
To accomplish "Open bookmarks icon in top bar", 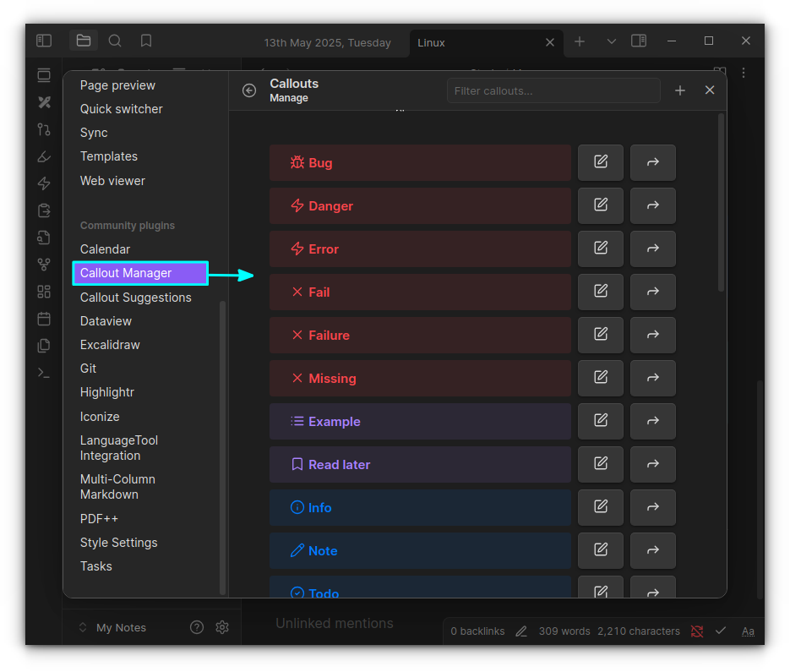I will click(x=146, y=41).
